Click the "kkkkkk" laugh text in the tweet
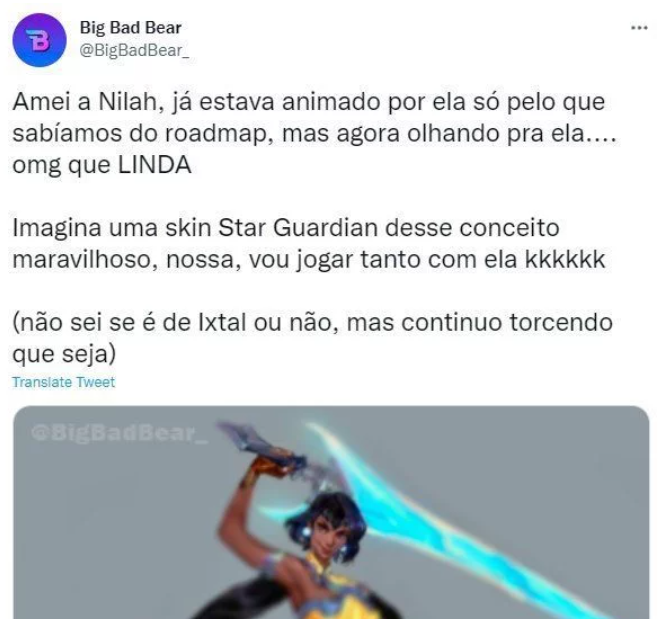The image size is (661, 619). click(565, 259)
